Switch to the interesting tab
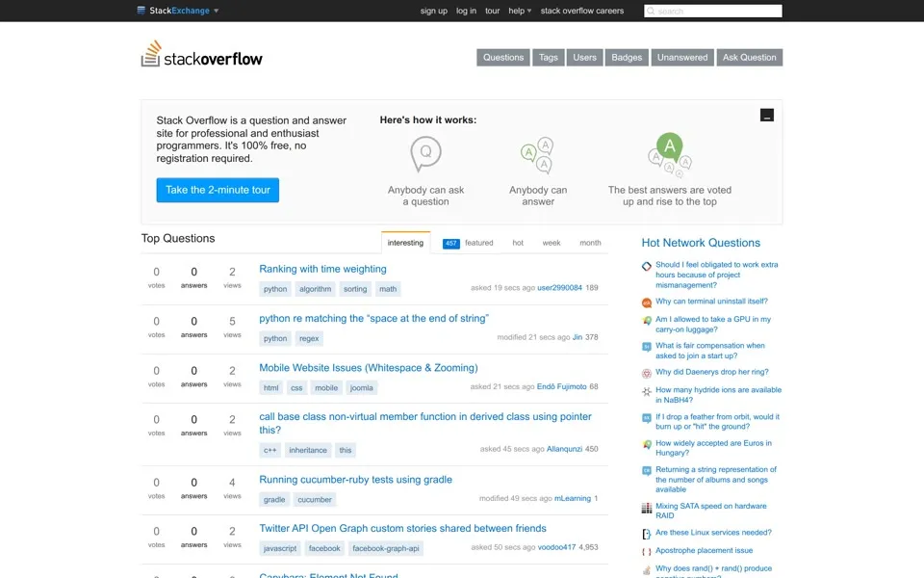This screenshot has height=578, width=924. tap(405, 243)
